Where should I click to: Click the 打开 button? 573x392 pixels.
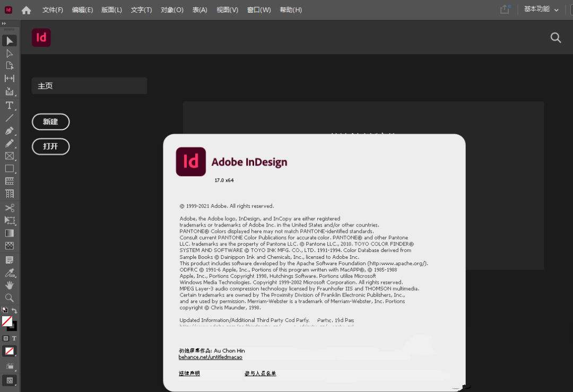click(x=51, y=146)
